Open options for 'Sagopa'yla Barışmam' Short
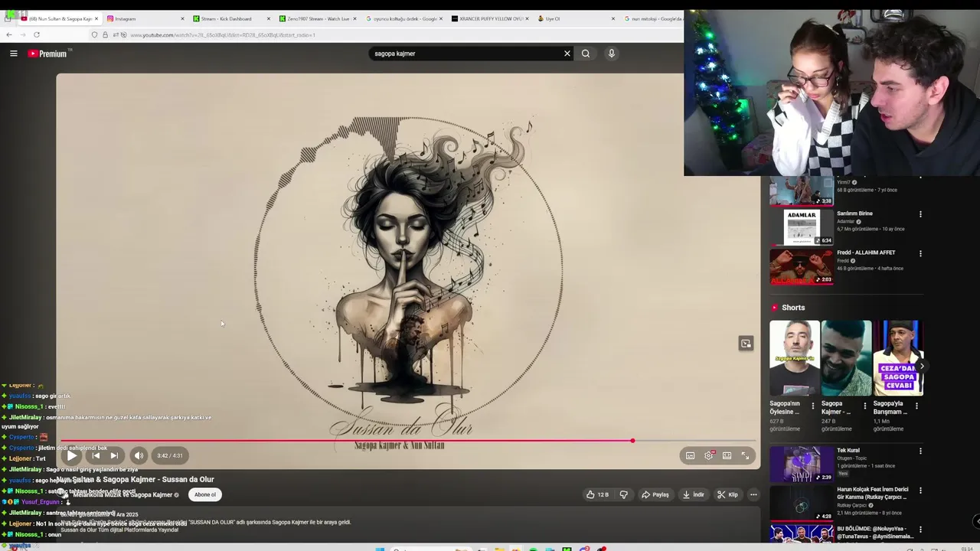The image size is (980, 551). pos(916,406)
